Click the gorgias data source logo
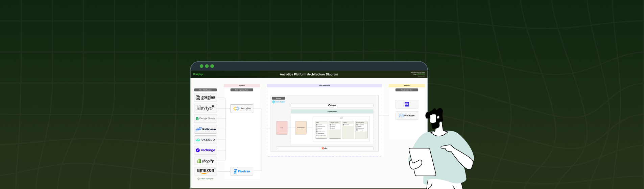 click(x=206, y=98)
